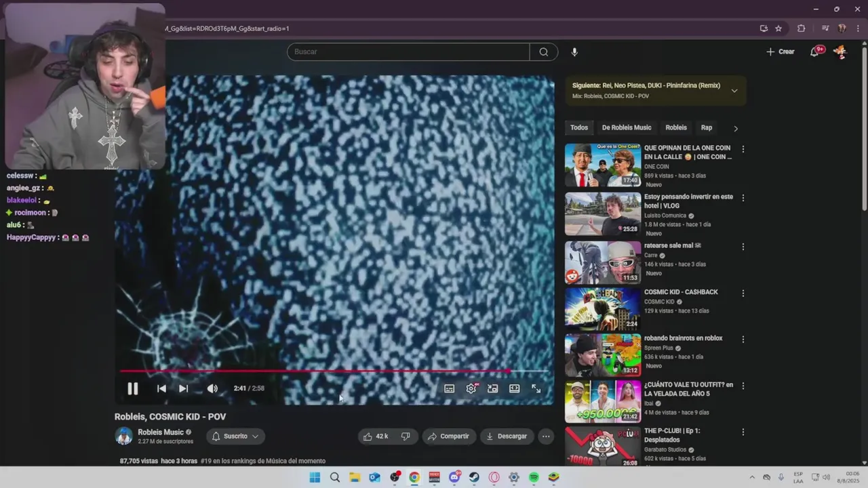This screenshot has width=868, height=488.
Task: Toggle subtitles in the video player
Action: click(449, 388)
